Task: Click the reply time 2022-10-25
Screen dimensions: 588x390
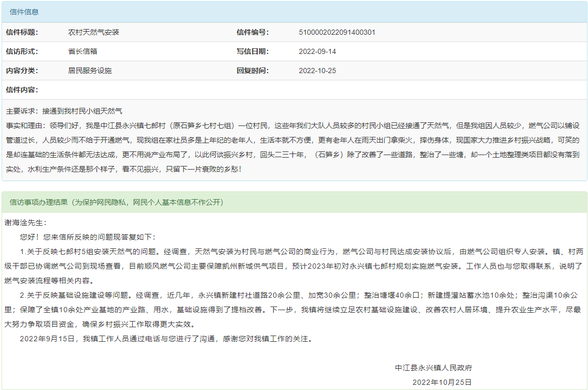Action: (317, 71)
